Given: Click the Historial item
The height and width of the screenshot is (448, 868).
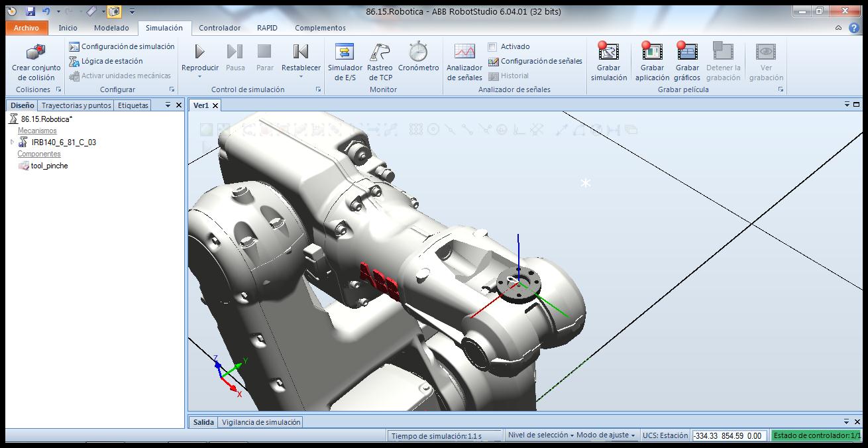Looking at the screenshot, I should click(x=509, y=76).
